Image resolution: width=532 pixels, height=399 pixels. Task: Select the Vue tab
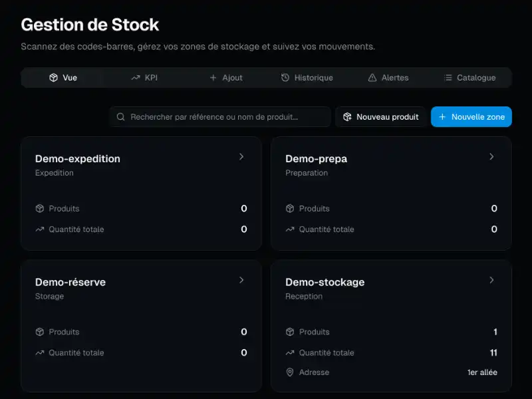coord(63,78)
